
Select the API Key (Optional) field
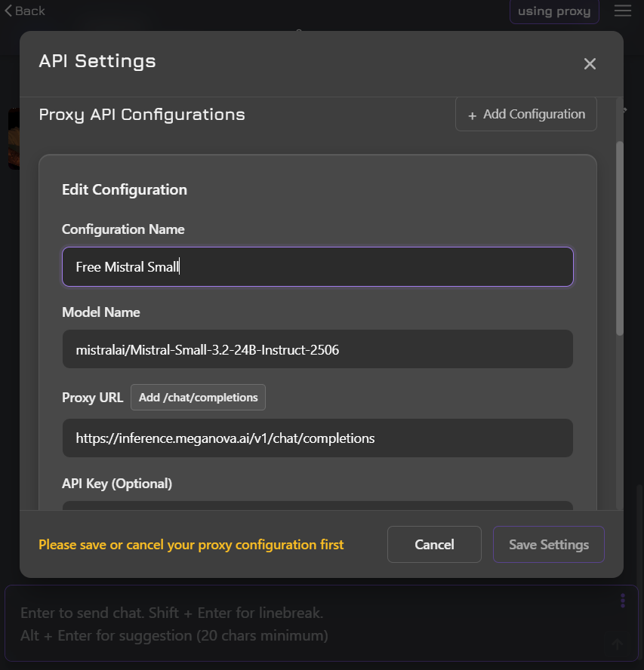pyautogui.click(x=317, y=506)
